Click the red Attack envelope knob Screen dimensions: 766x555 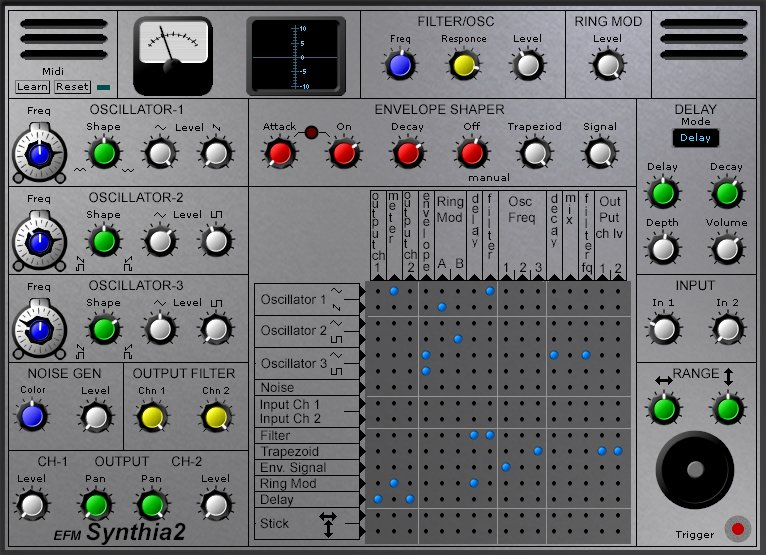click(x=279, y=153)
